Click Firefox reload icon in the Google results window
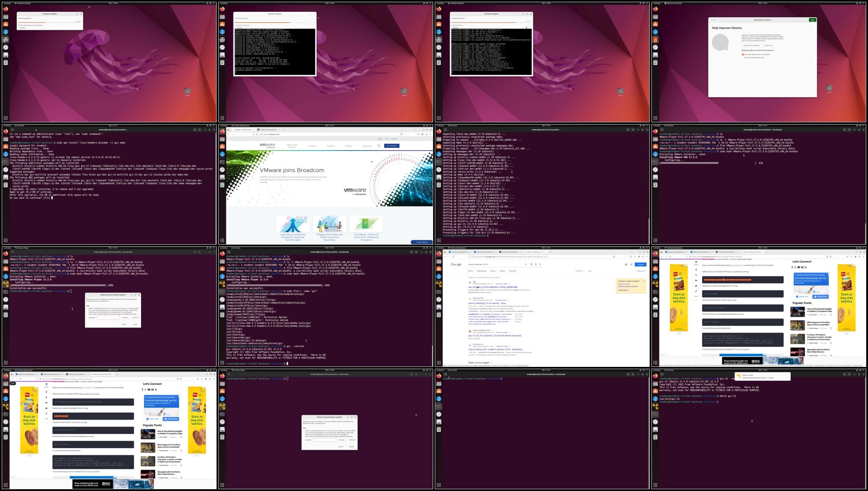The height and width of the screenshot is (491, 868). click(454, 256)
